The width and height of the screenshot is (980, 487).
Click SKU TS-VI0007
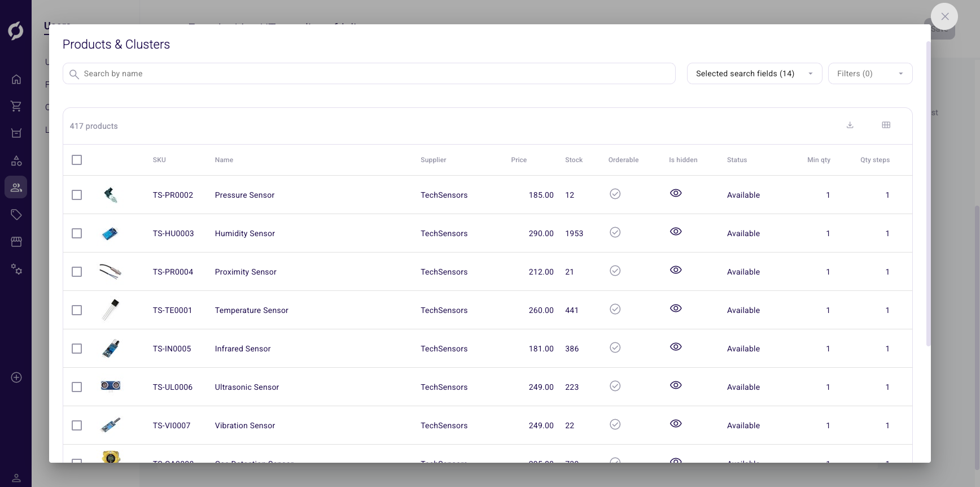pyautogui.click(x=172, y=425)
